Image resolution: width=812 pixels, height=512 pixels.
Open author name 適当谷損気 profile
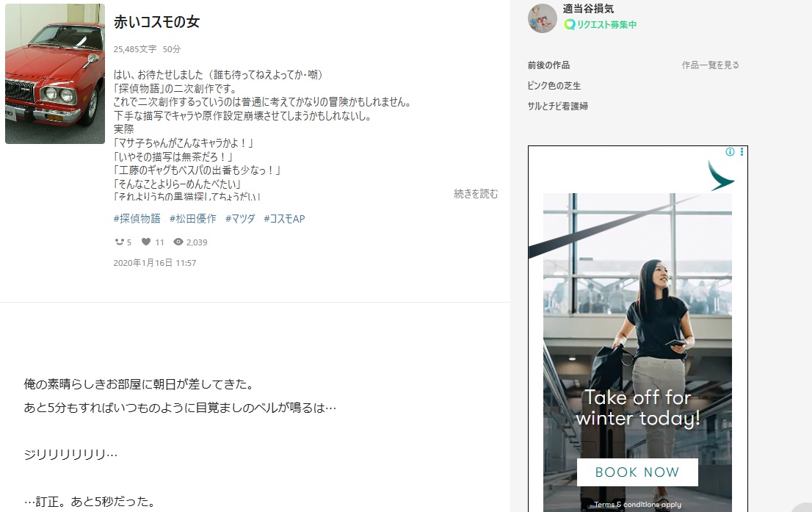pos(587,9)
